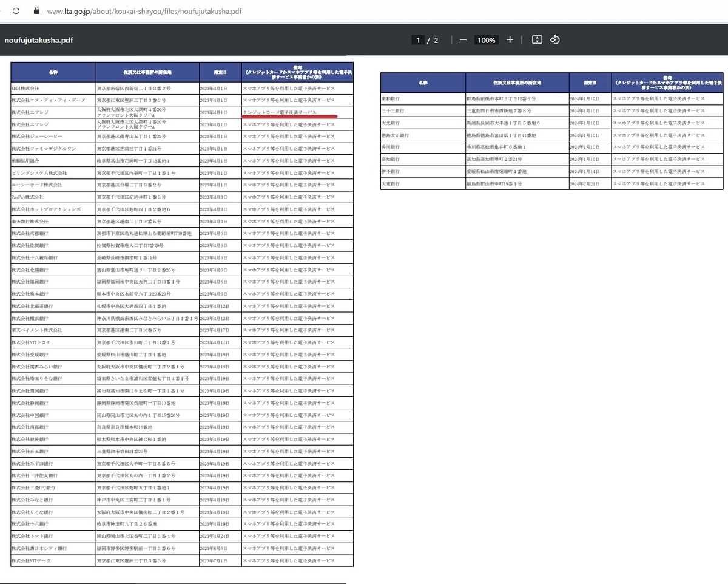The image size is (728, 584).
Task: Click the クレジットカード電子決済サービス cell
Action: tap(297, 112)
